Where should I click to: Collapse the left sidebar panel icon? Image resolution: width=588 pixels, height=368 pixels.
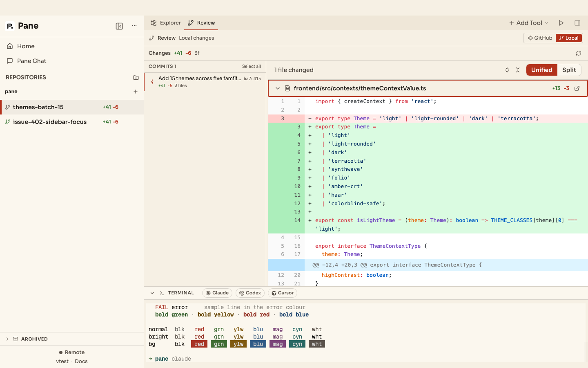pyautogui.click(x=119, y=26)
